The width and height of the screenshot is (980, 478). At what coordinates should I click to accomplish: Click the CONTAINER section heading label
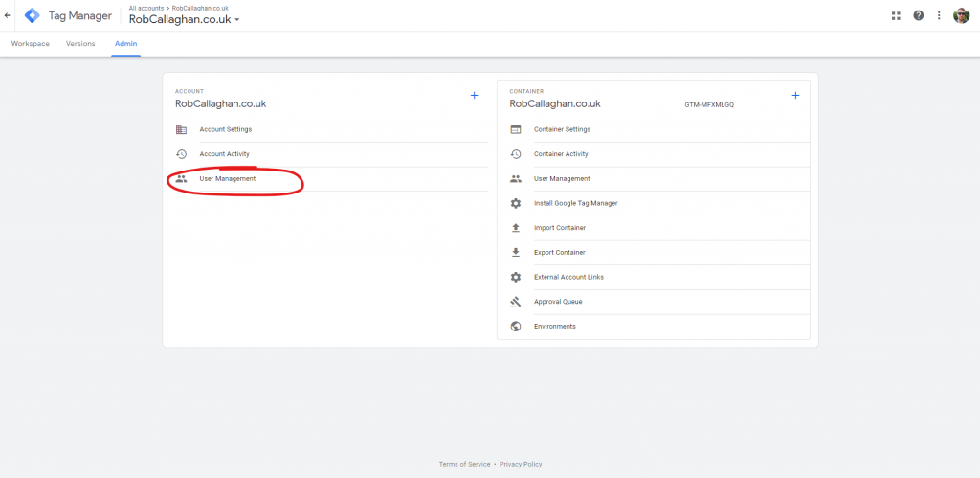pyautogui.click(x=526, y=91)
